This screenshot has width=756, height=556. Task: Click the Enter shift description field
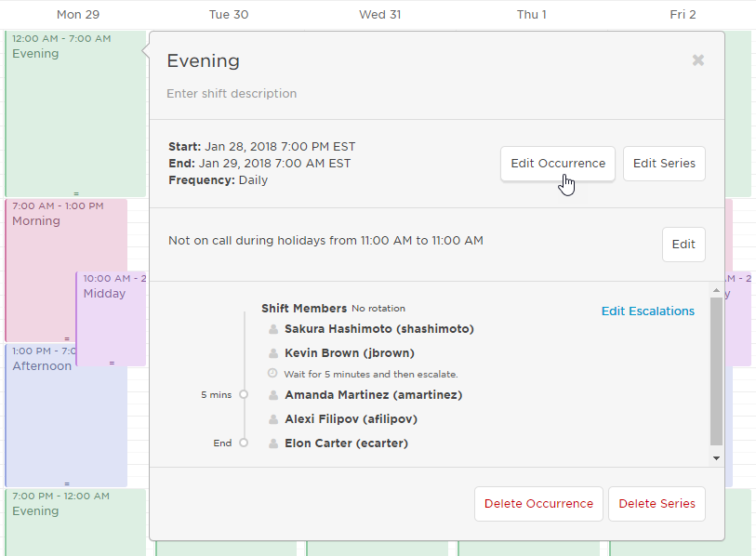232,94
